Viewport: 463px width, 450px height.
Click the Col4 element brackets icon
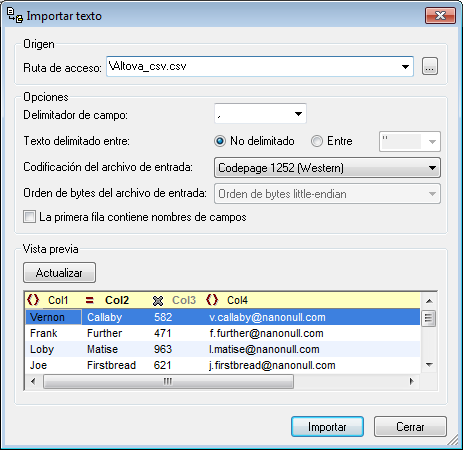(x=212, y=300)
